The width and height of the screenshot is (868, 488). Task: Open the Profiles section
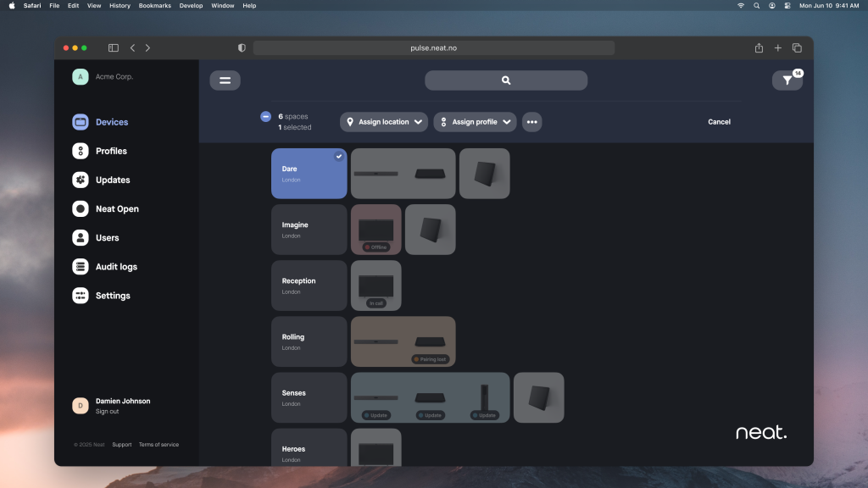[100, 151]
